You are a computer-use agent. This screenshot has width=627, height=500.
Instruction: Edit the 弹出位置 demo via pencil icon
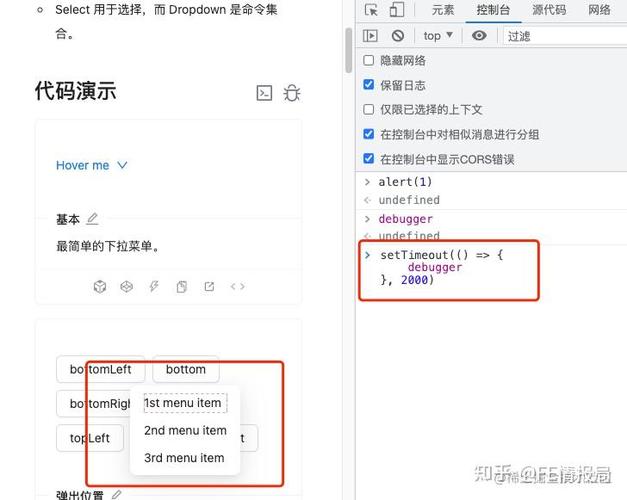click(x=116, y=494)
